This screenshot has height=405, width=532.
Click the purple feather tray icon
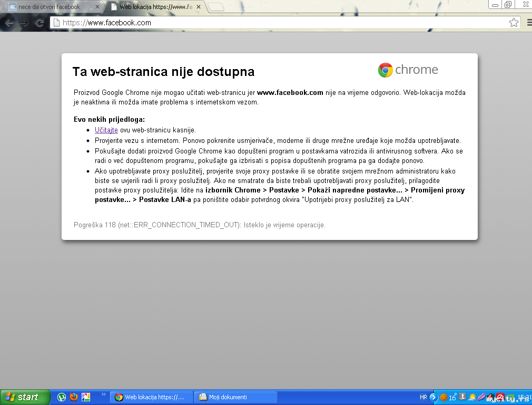[481, 397]
